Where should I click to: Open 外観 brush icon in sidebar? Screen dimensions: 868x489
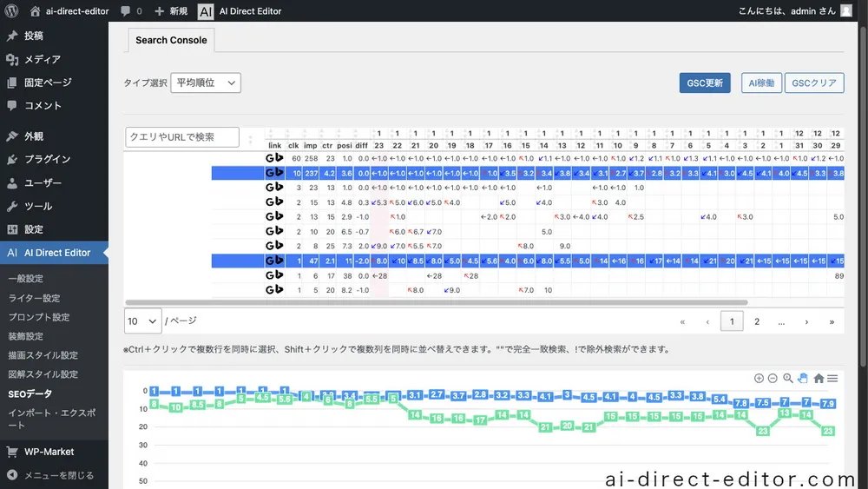click(x=12, y=136)
